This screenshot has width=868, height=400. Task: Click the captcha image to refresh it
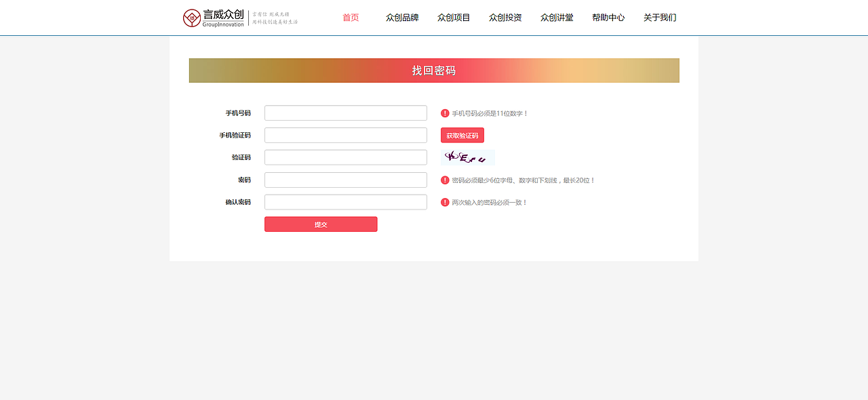coord(468,157)
